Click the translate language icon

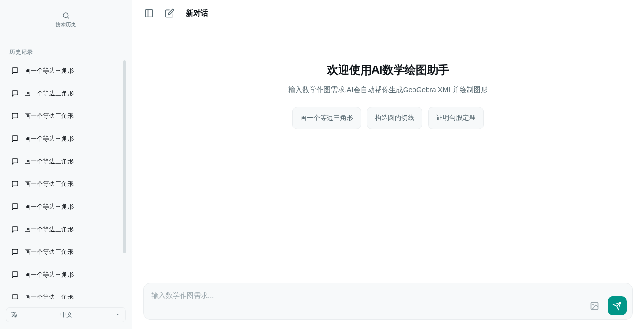point(14,315)
